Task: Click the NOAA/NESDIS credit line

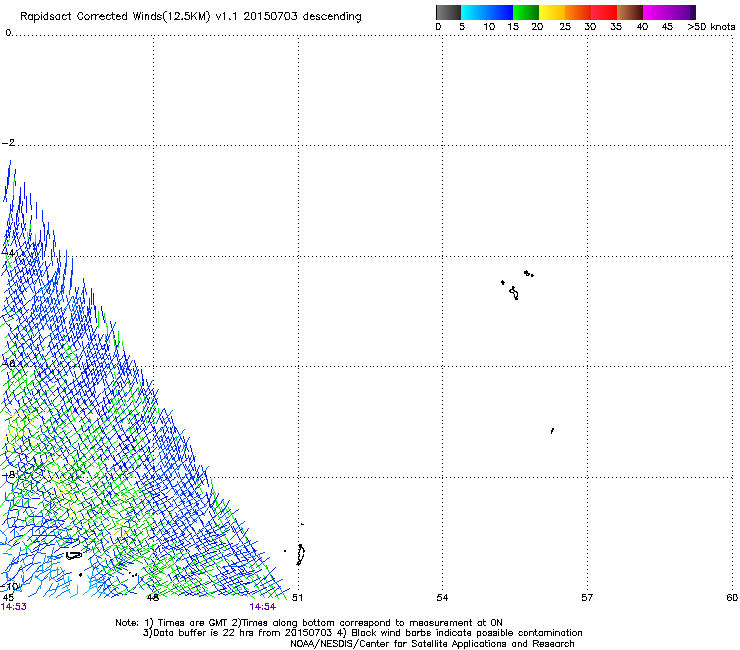Action: 432,644
